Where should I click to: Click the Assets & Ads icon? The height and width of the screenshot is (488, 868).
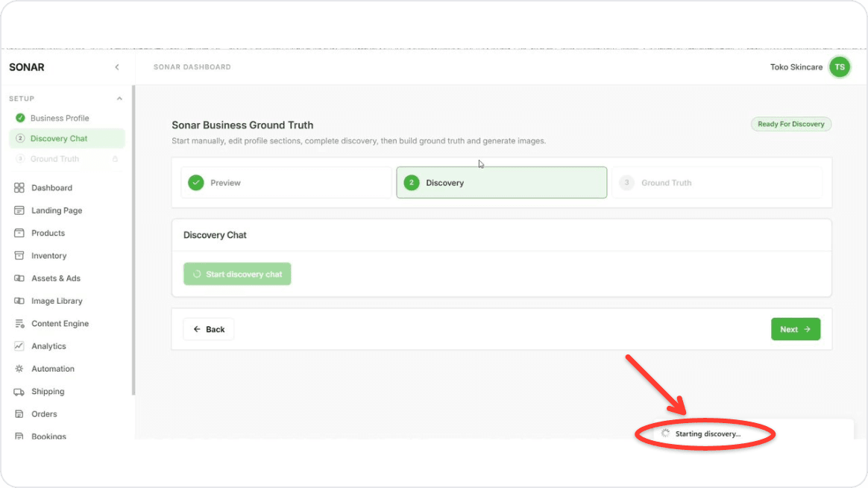click(19, 278)
